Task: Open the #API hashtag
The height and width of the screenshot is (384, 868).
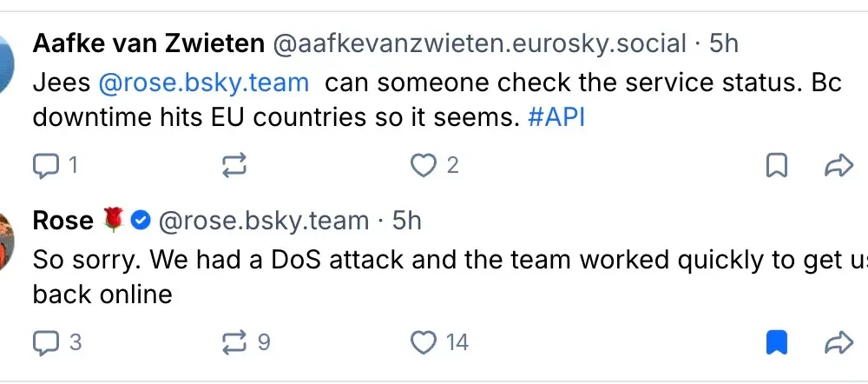Action: [x=556, y=116]
